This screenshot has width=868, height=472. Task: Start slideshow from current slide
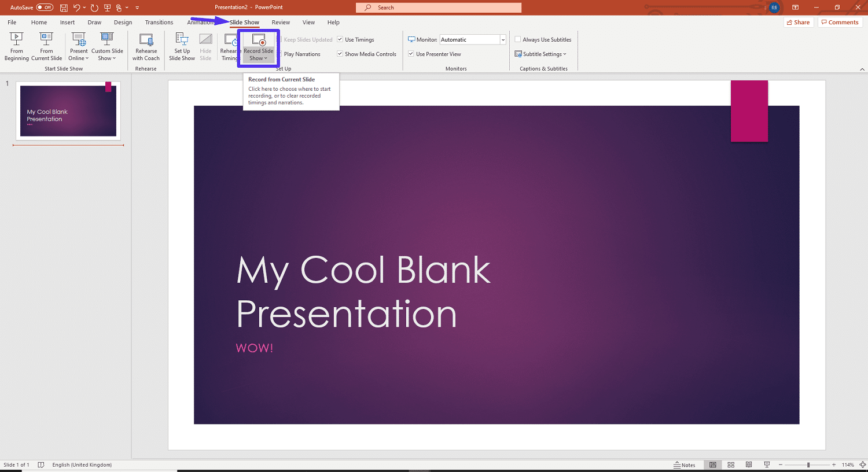click(46, 46)
